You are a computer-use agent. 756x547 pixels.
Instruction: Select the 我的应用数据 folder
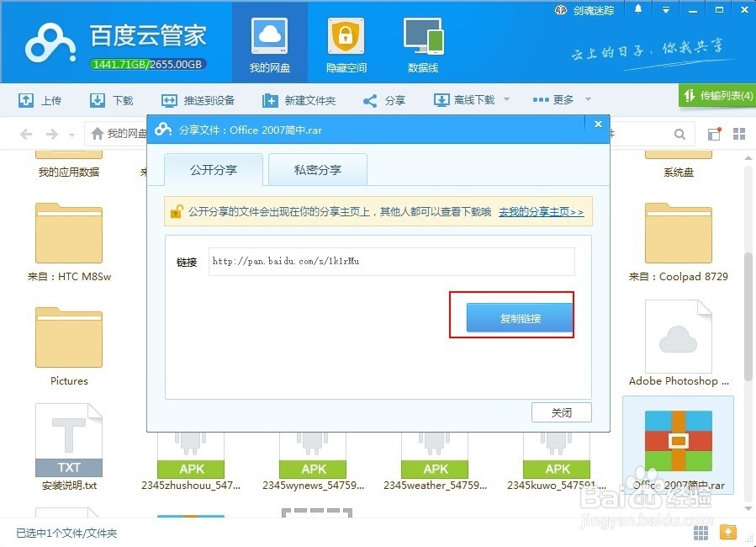point(69,164)
